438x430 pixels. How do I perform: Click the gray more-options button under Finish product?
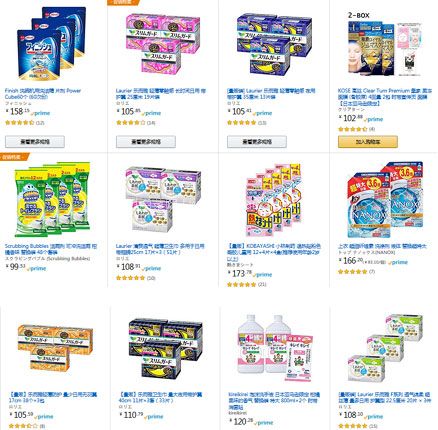[x=35, y=142]
